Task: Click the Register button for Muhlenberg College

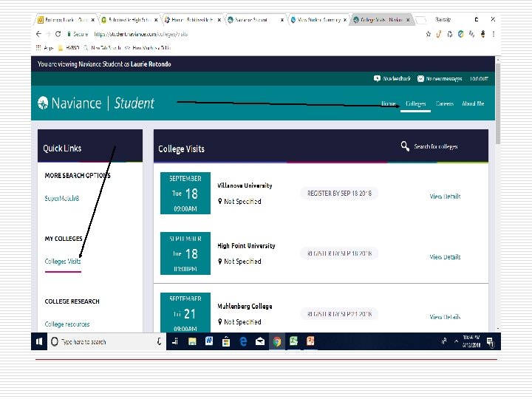Action: (x=339, y=314)
